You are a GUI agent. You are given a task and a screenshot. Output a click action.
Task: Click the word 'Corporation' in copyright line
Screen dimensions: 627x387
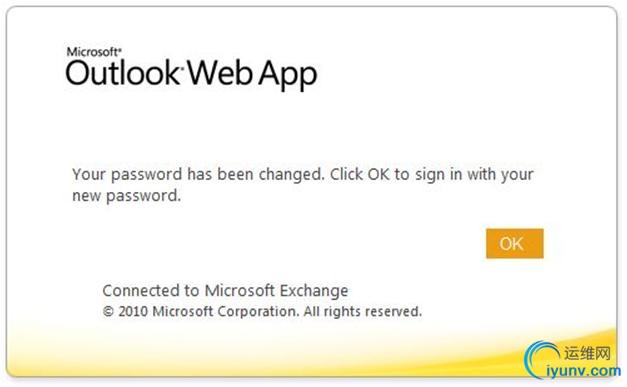pos(258,311)
